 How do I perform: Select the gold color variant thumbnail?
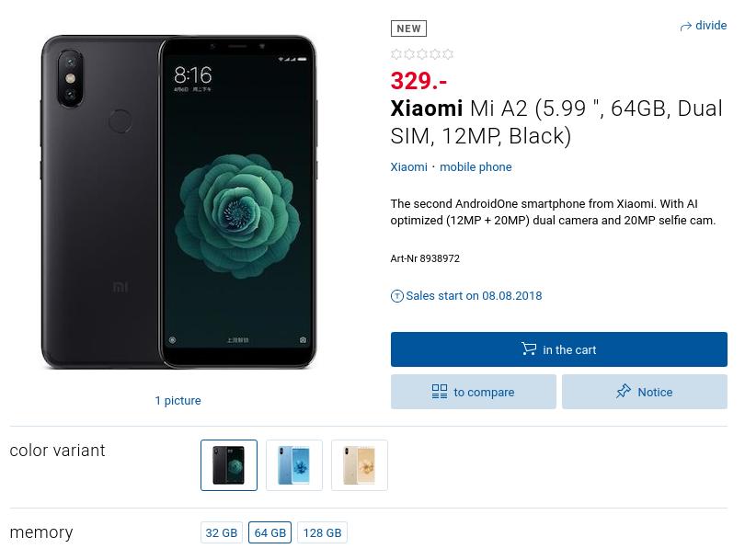click(359, 465)
